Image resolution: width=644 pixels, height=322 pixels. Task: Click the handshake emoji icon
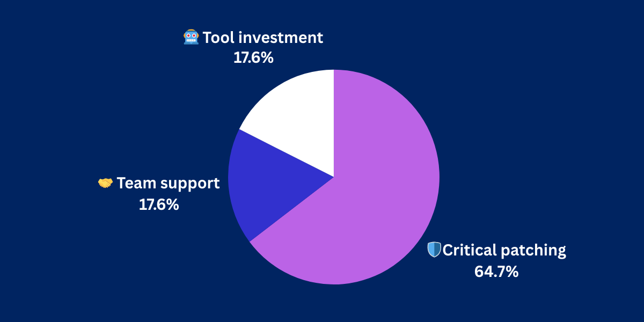(x=105, y=183)
